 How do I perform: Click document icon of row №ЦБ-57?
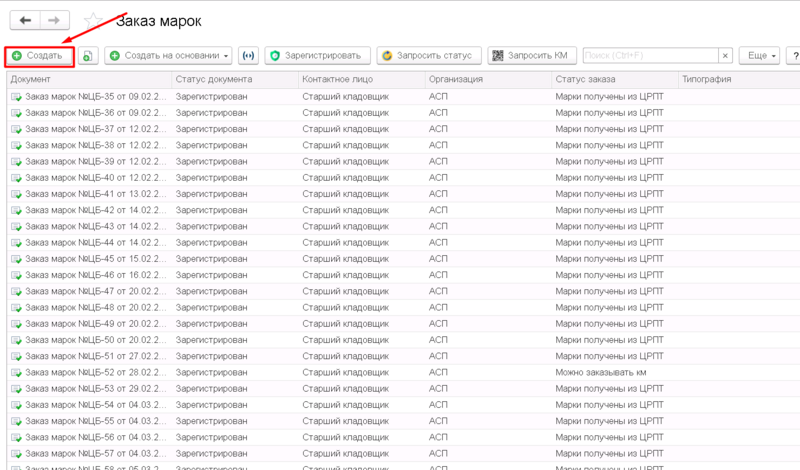[16, 454]
